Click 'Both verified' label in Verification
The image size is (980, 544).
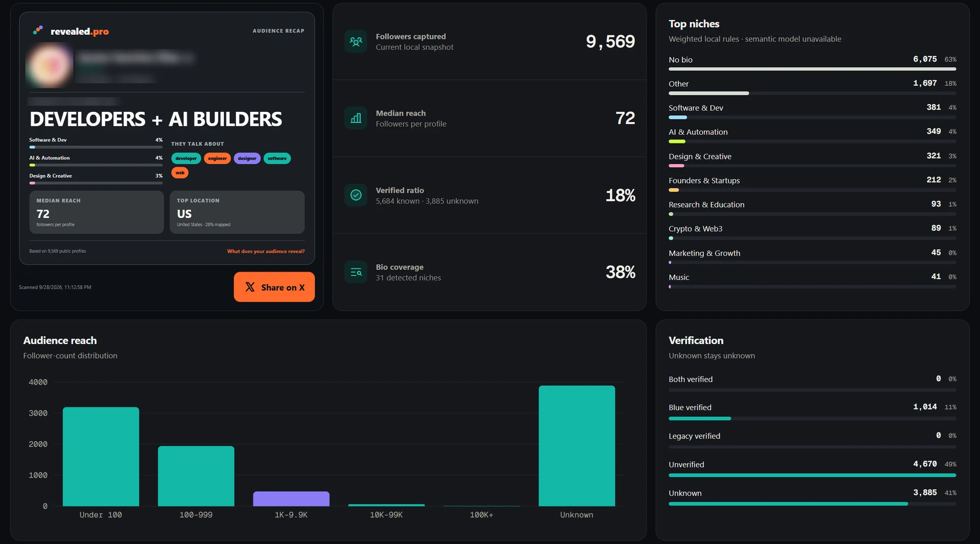(x=690, y=379)
